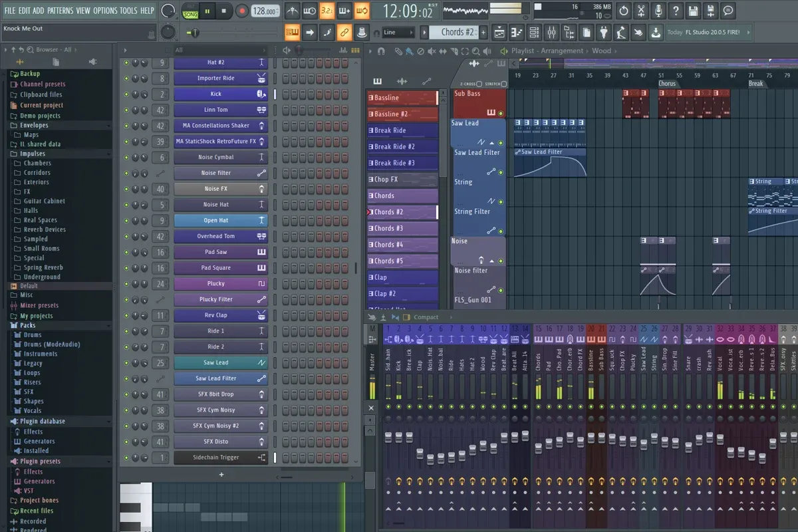The height and width of the screenshot is (532, 798).
Task: Open the Line snap dropdown
Action: coord(398,32)
